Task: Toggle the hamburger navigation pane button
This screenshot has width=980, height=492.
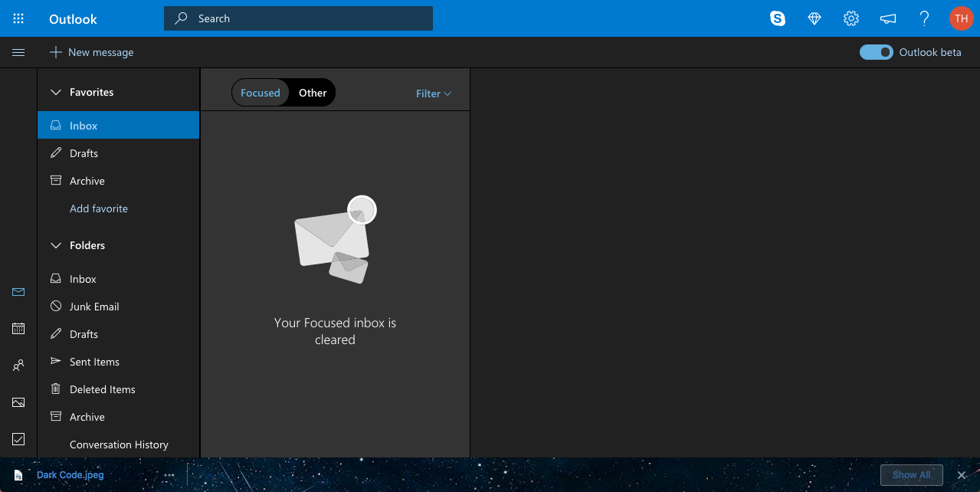Action: coord(18,52)
